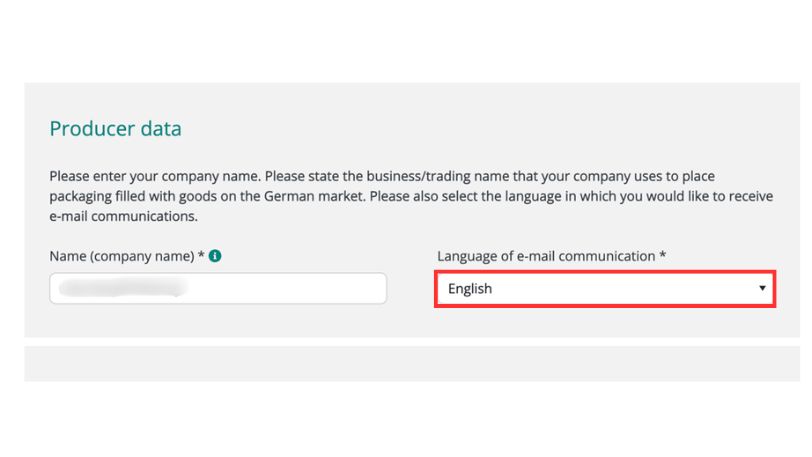Open the Language of e-mail communication dropdown
This screenshot has height=457, width=812.
coord(604,289)
